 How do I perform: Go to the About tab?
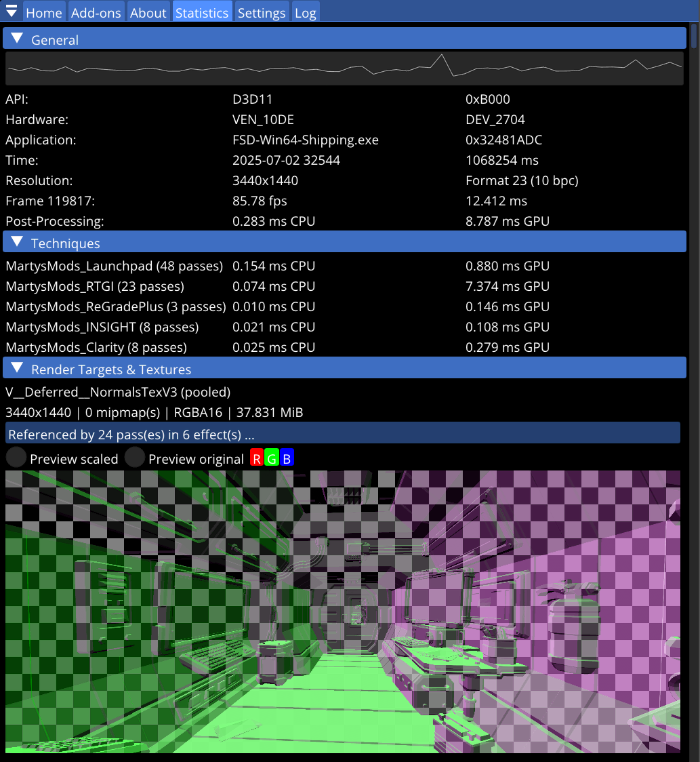148,12
